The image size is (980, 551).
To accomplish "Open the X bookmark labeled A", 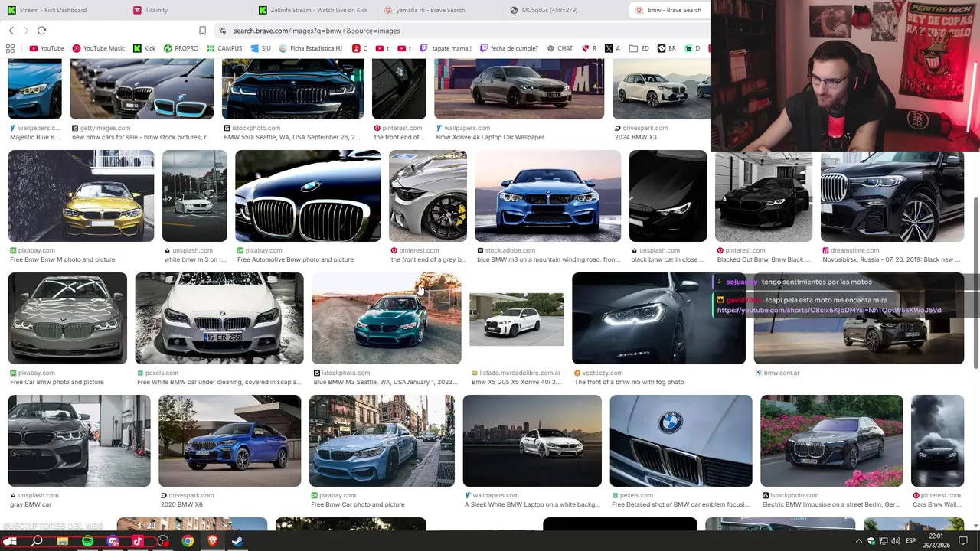I will point(612,48).
